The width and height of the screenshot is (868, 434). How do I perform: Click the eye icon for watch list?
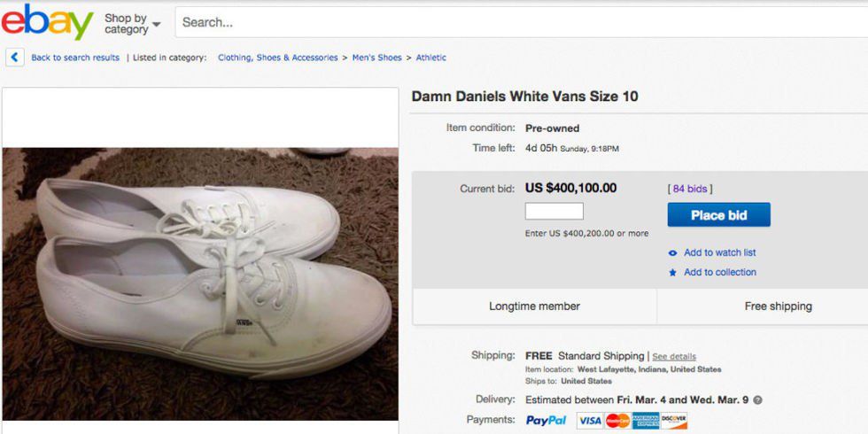pos(673,252)
